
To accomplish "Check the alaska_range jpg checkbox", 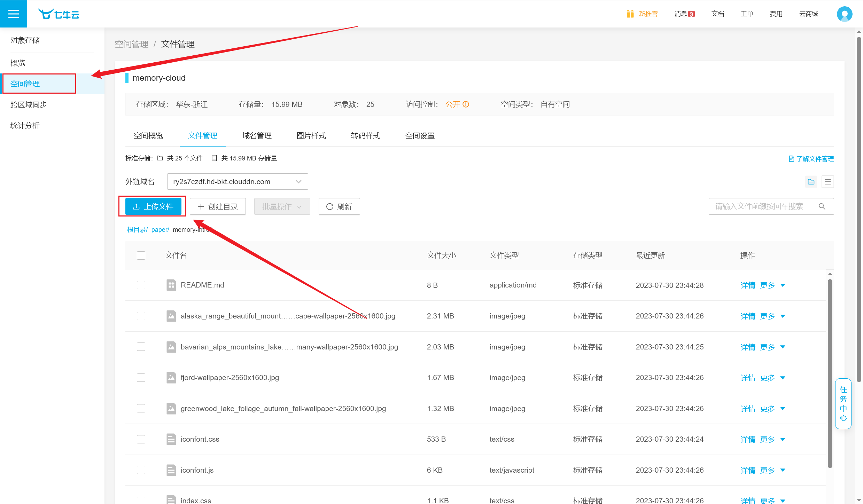I will point(141,316).
